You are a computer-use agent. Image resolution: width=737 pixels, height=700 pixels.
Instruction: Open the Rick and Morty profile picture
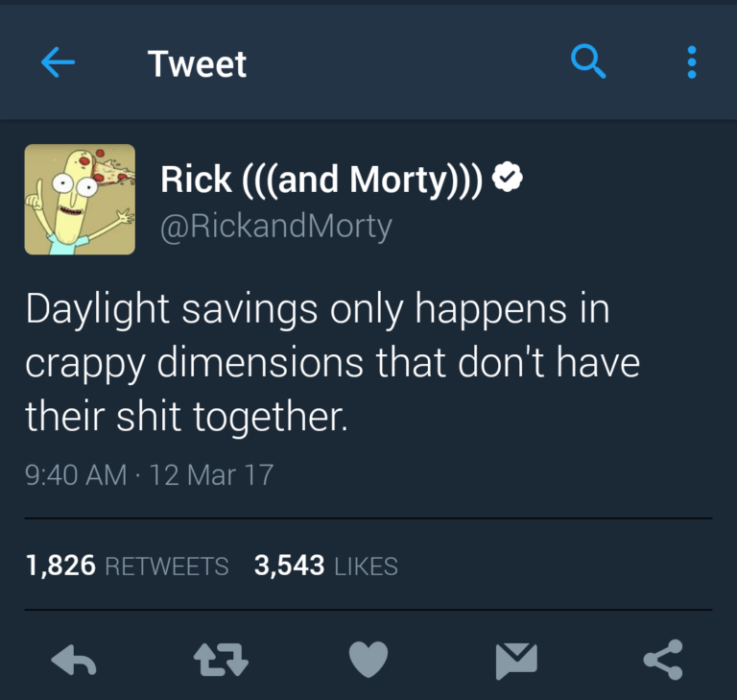(80, 200)
